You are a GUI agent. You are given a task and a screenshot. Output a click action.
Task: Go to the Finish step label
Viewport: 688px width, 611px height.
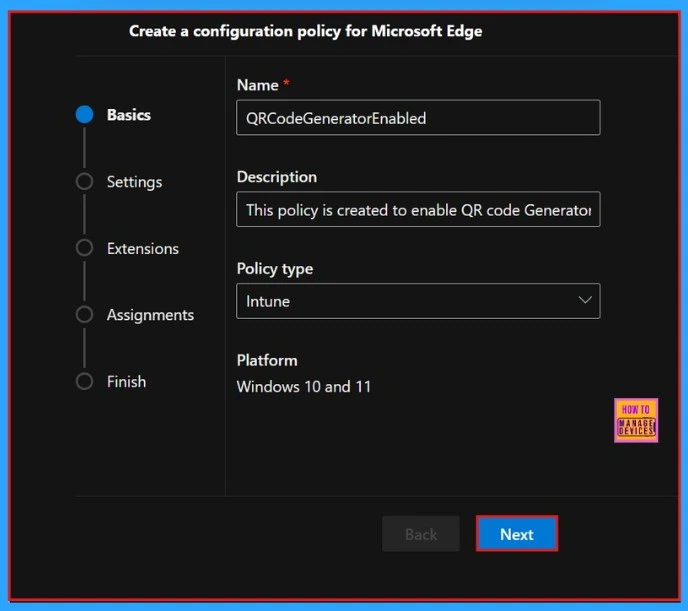126,382
